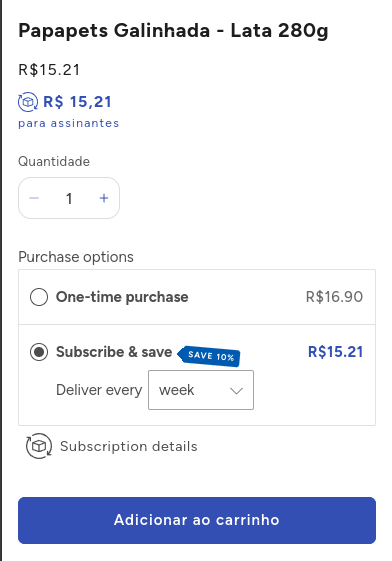This screenshot has height=561, width=392.
Task: Click the subscription box icon beside R$ 15,21
Action: point(28,102)
